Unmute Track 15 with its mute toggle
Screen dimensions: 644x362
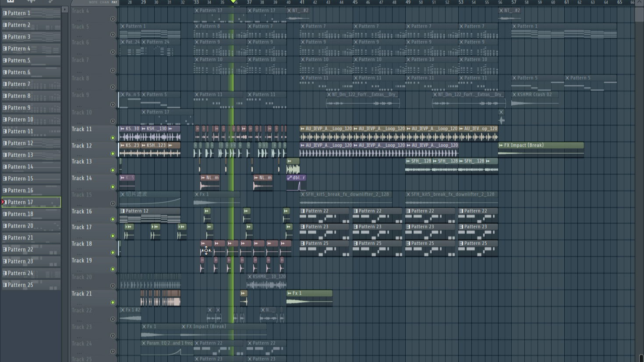113,204
